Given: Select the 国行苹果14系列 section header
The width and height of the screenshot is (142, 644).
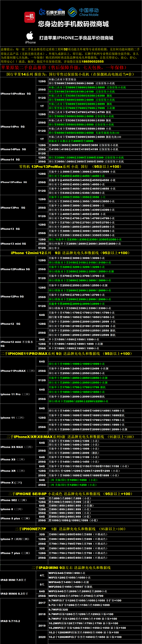Looking at the screenshot, I should [x=71, y=74].
